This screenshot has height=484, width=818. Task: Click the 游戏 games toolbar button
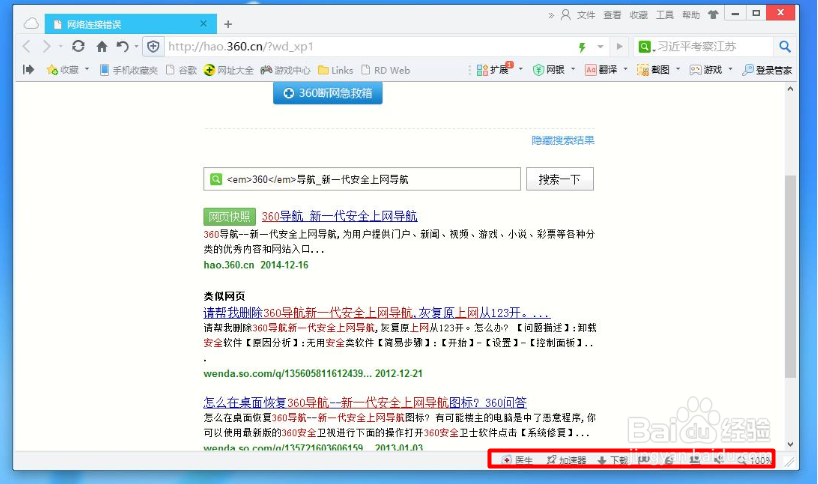[x=706, y=69]
